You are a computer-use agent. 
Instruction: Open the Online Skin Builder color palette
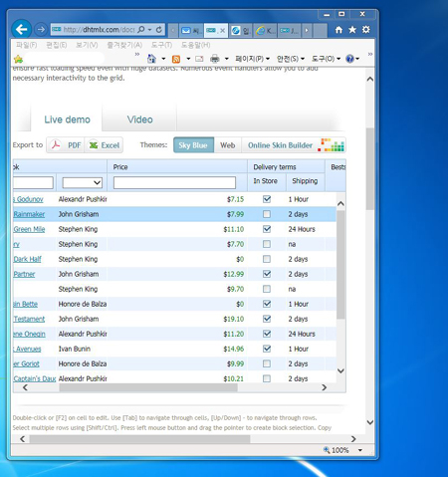pos(332,145)
